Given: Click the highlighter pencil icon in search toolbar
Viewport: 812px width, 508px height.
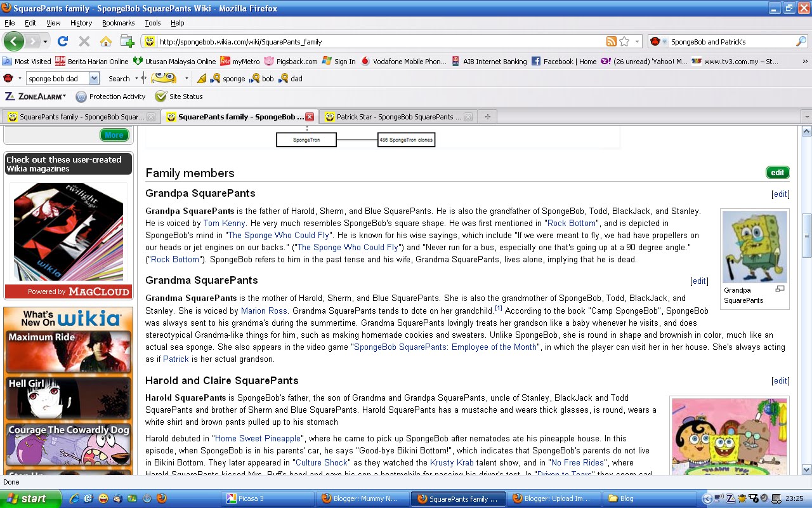Looking at the screenshot, I should (x=202, y=79).
